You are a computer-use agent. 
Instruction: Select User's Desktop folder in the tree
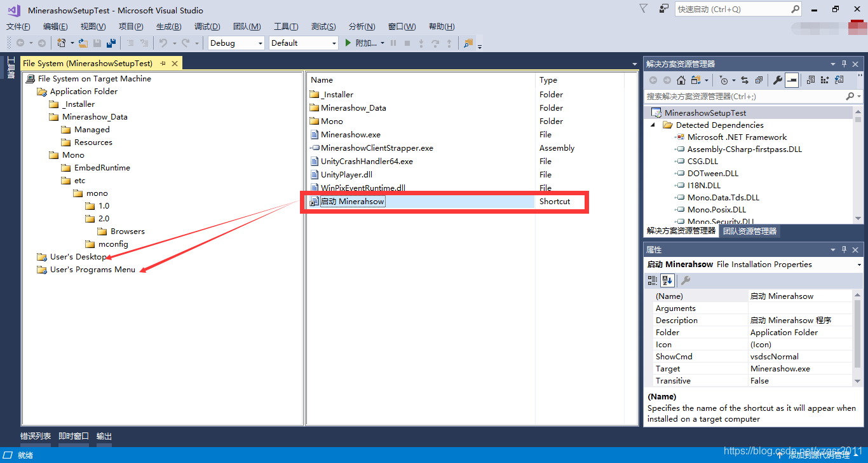(78, 257)
